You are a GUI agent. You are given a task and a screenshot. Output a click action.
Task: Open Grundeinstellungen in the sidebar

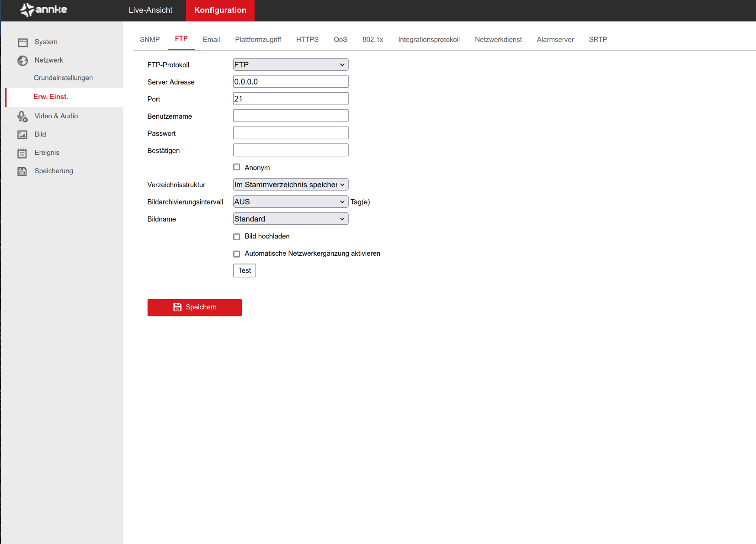[63, 78]
